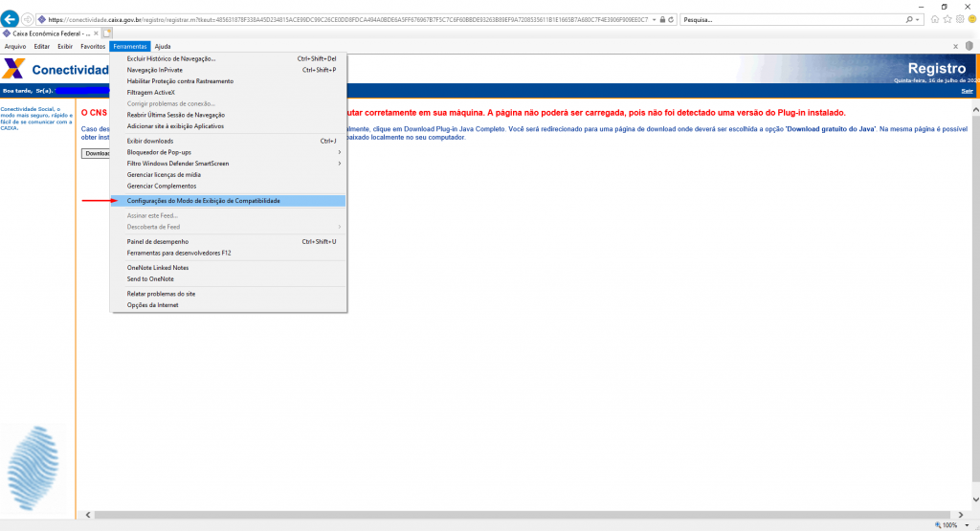980x531 pixels.
Task: Open the zoom level 100% dropdown
Action: [969, 525]
